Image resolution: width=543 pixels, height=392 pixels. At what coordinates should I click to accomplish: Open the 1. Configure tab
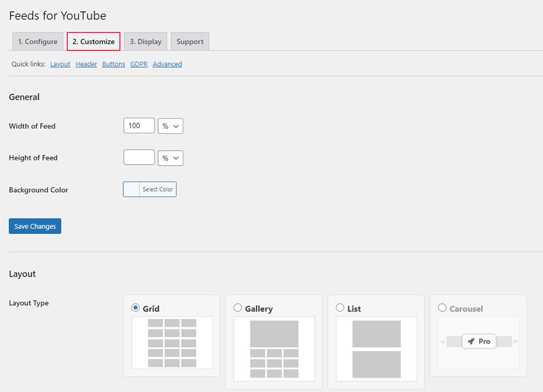click(x=38, y=41)
